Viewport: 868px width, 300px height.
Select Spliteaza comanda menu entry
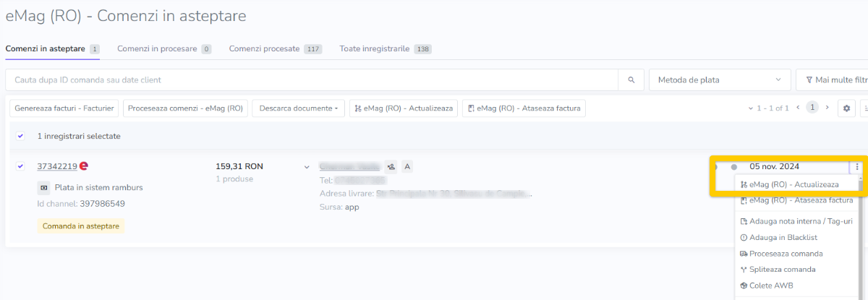[795, 270]
